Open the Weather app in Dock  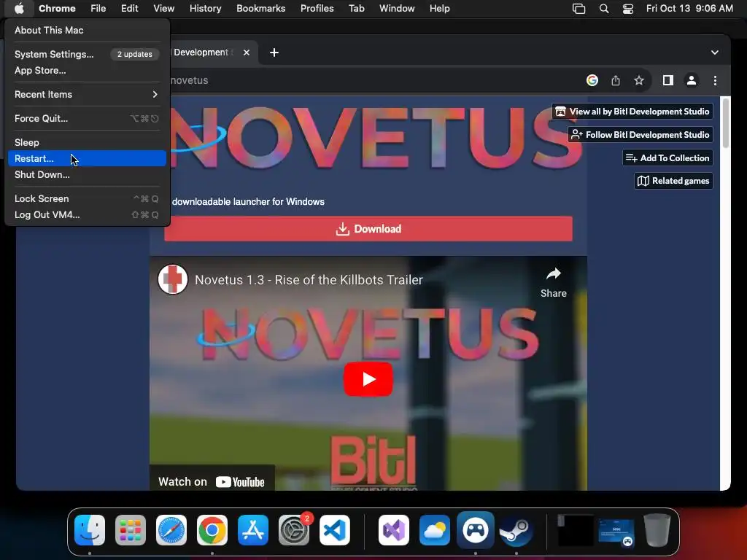[435, 530]
